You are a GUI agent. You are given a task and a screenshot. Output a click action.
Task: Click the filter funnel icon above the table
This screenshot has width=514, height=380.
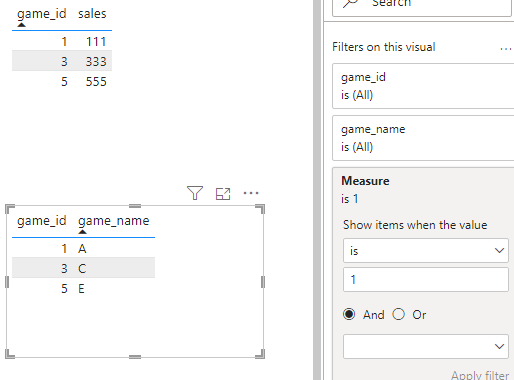click(x=195, y=193)
